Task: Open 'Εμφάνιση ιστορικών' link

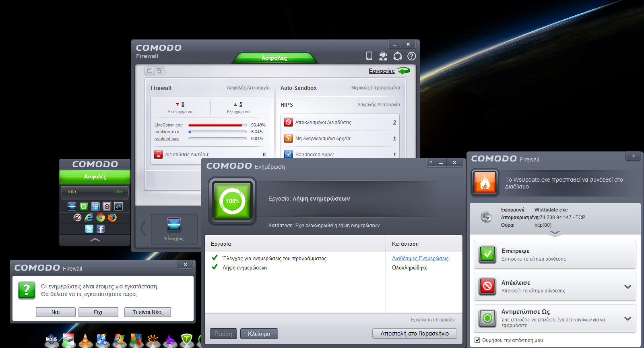Action: 433,320
